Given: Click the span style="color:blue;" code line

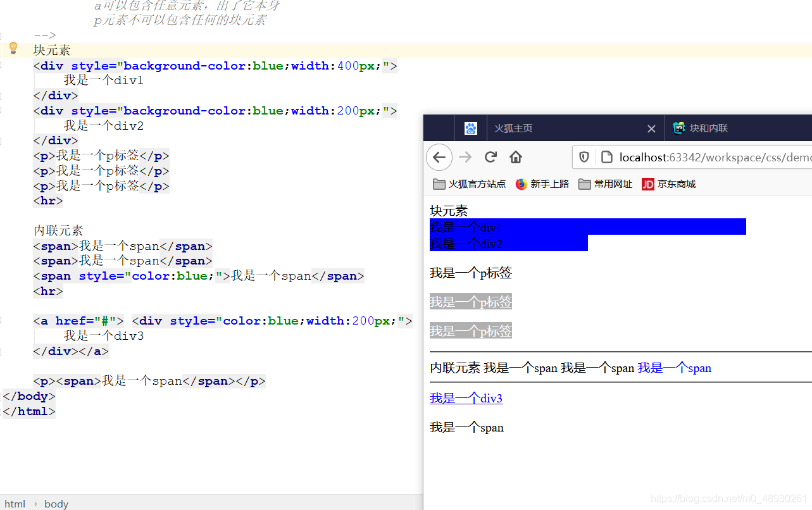Looking at the screenshot, I should click(x=199, y=276).
